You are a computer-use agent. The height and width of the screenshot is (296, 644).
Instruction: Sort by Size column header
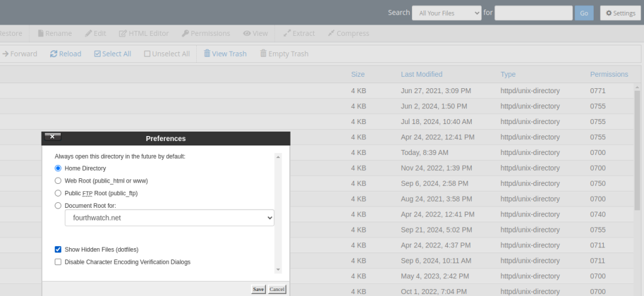click(x=357, y=74)
